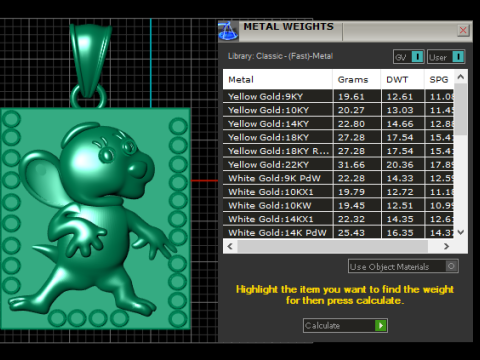Click the 20.36 DWT value
Image resolution: width=480 pixels, height=360 pixels.
point(400,165)
